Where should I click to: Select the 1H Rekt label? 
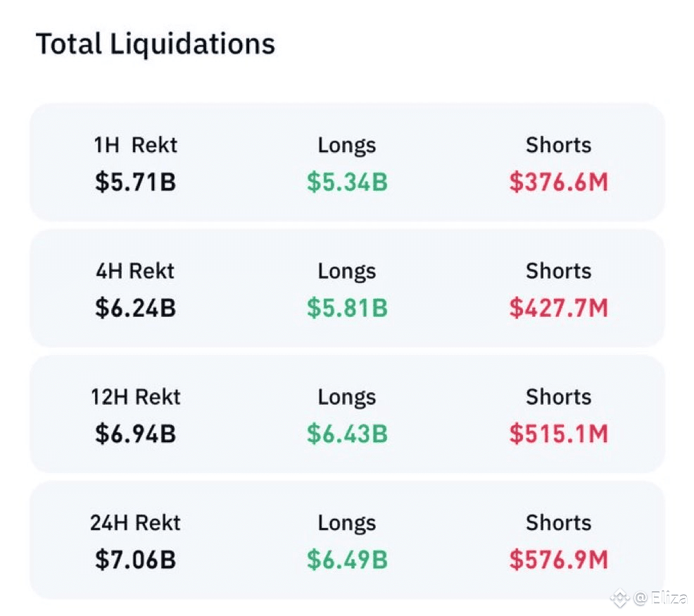coord(135,145)
